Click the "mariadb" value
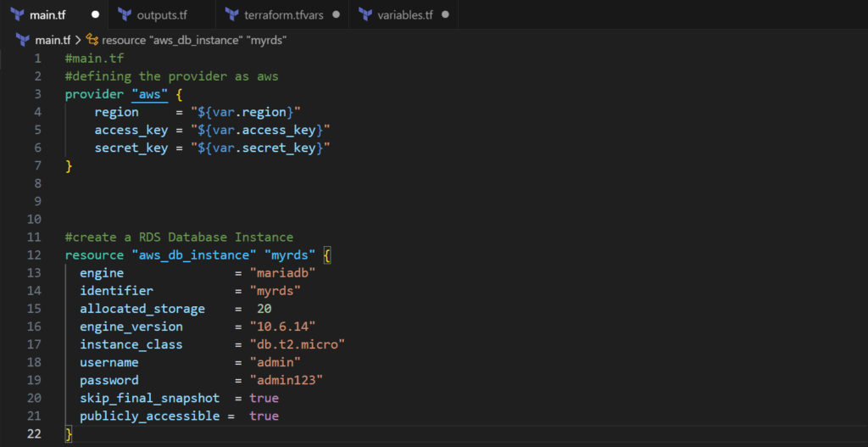 point(282,273)
